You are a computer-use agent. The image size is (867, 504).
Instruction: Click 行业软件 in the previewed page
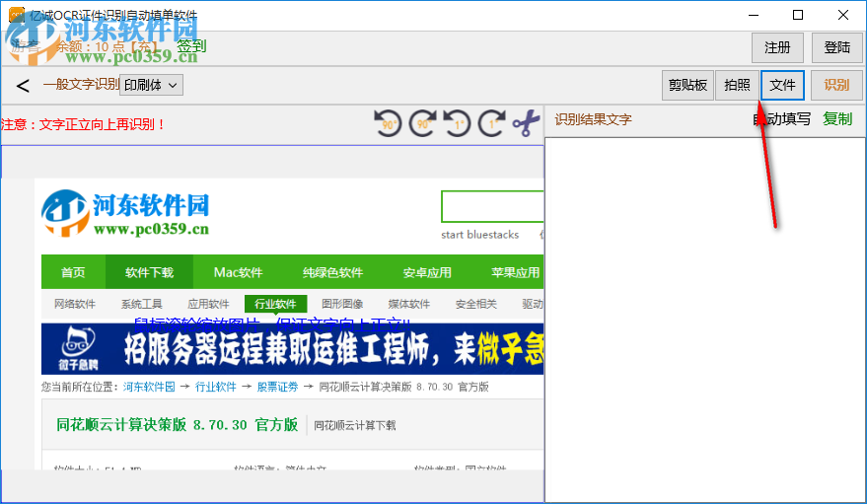click(275, 304)
